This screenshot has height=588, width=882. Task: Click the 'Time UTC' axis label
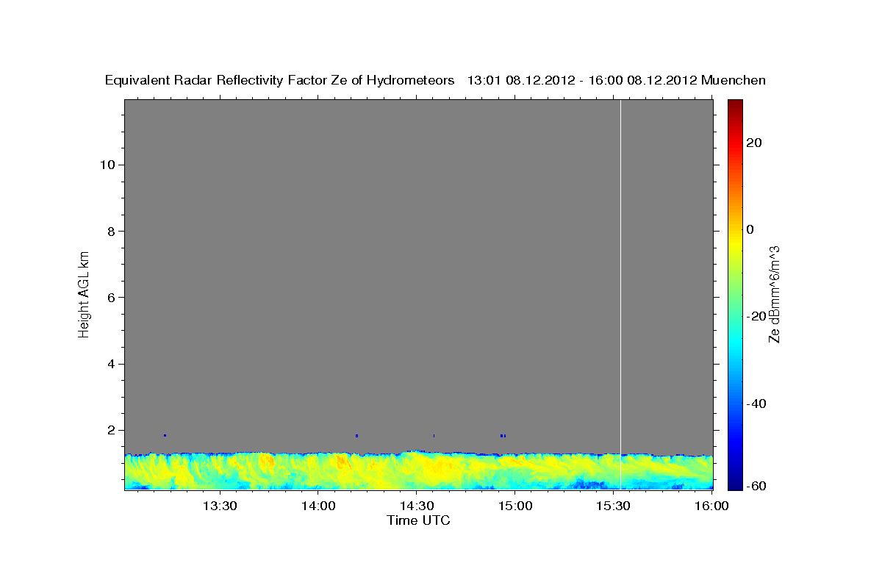(418, 520)
